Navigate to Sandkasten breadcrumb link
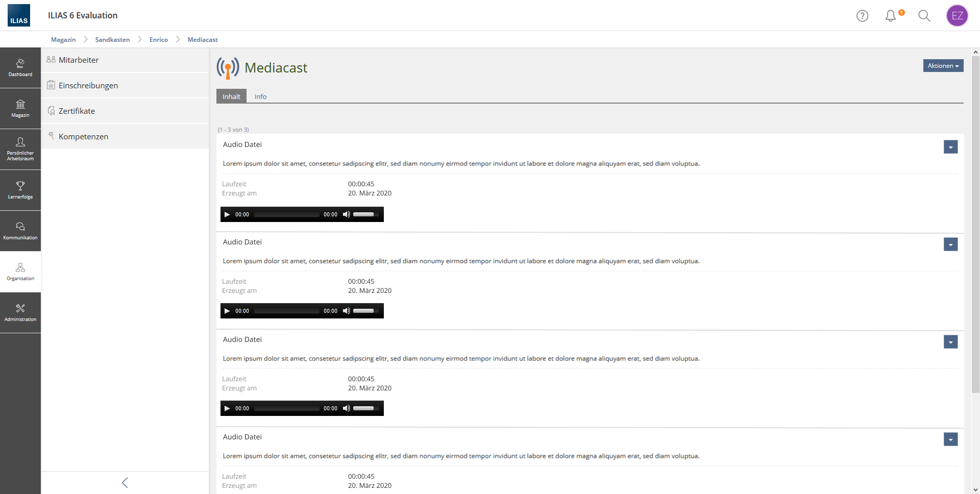 112,40
